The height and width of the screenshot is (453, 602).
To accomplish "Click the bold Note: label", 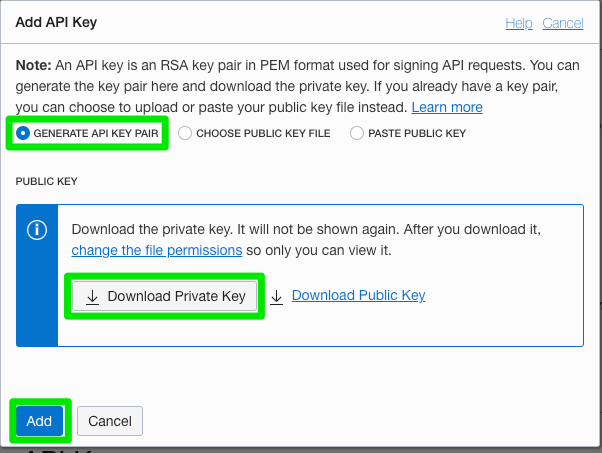I will (36, 63).
